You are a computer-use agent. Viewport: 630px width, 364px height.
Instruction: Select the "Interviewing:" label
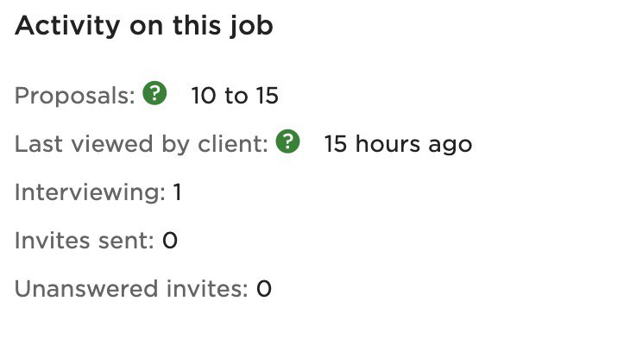(90, 191)
